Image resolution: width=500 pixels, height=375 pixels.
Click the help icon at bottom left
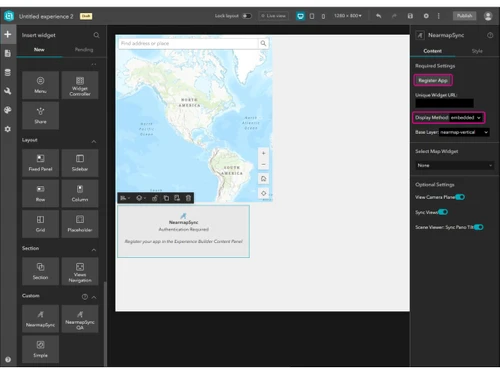pos(8,360)
